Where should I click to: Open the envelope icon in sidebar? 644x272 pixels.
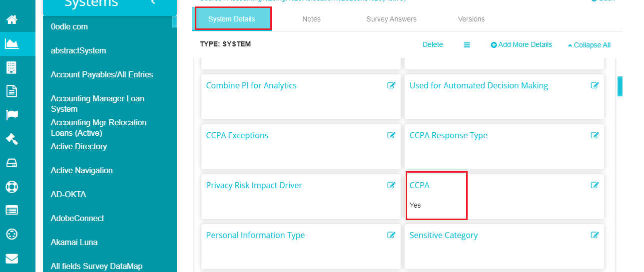coord(11,259)
